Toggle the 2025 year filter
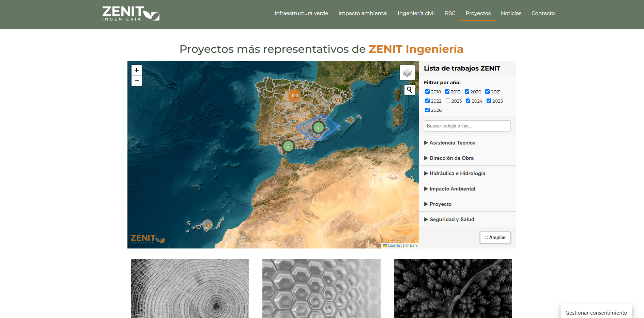Viewport: 644px width, 318px height. point(489,101)
